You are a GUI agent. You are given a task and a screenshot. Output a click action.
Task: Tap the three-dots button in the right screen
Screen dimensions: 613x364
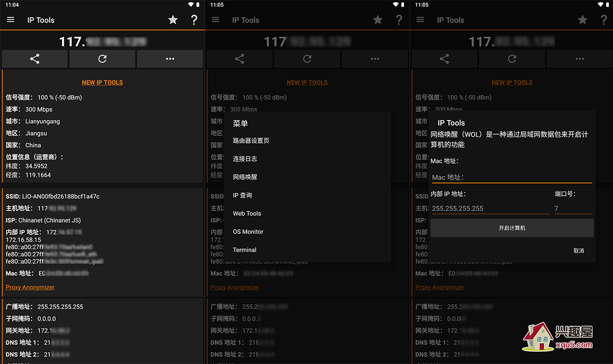point(580,59)
